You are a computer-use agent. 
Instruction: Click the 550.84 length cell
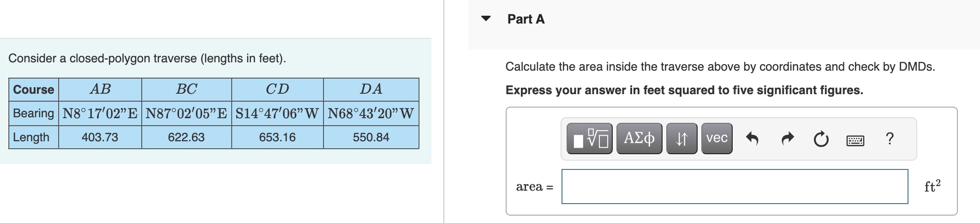click(371, 137)
